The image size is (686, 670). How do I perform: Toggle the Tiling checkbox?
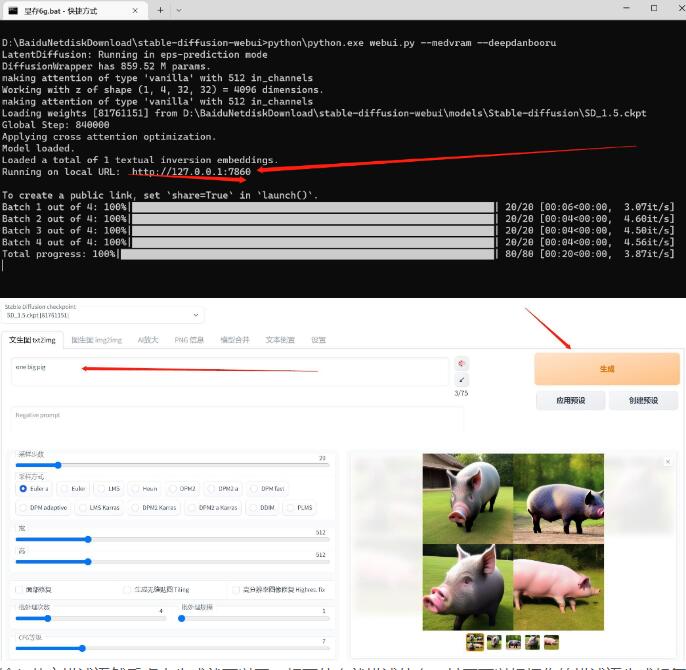[127, 589]
